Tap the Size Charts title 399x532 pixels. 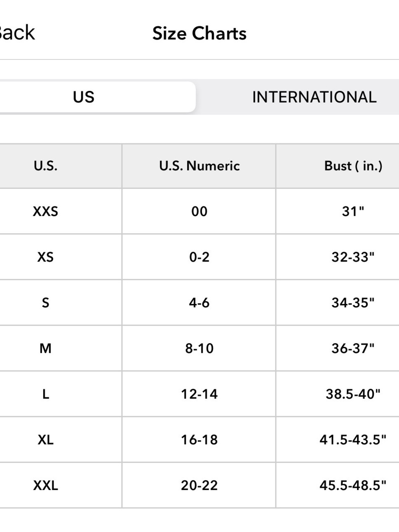(199, 34)
